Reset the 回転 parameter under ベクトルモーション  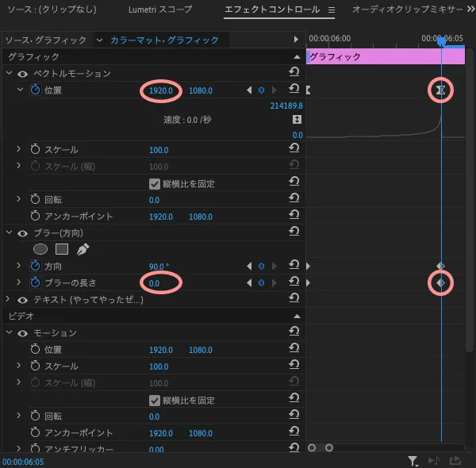(x=294, y=199)
